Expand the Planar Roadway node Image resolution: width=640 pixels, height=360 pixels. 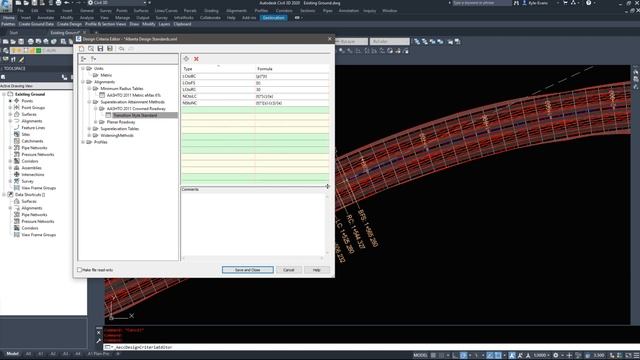coord(96,122)
